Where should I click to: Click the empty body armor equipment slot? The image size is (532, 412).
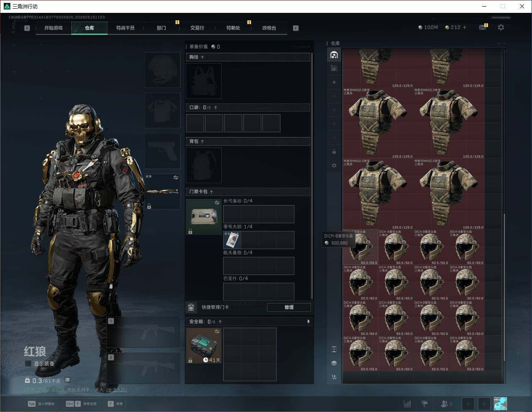click(x=162, y=110)
